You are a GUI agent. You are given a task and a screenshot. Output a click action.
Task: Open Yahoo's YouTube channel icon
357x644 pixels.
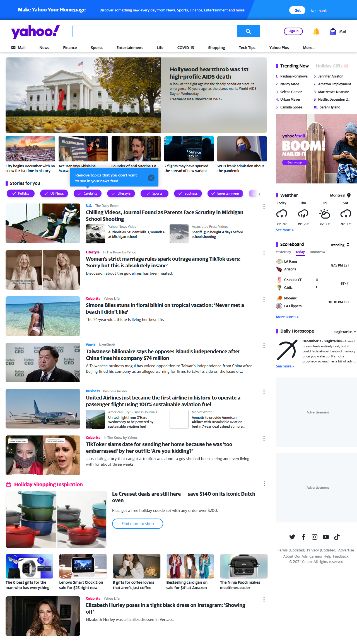pos(326,537)
